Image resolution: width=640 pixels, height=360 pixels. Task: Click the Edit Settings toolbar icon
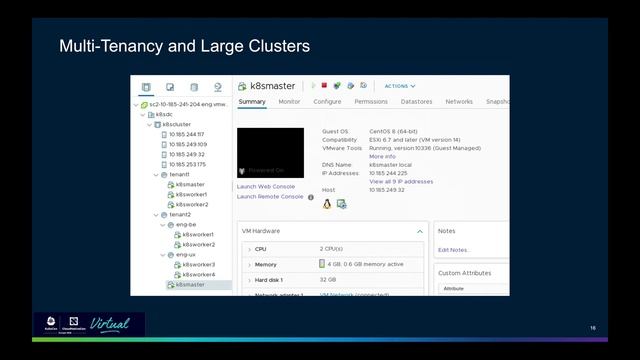(350, 86)
